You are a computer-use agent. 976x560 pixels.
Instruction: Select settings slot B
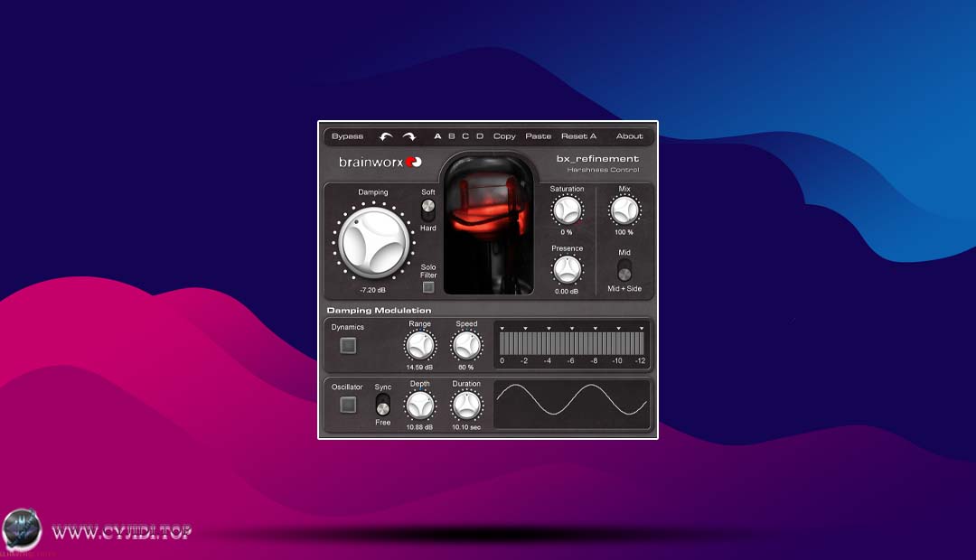[452, 136]
